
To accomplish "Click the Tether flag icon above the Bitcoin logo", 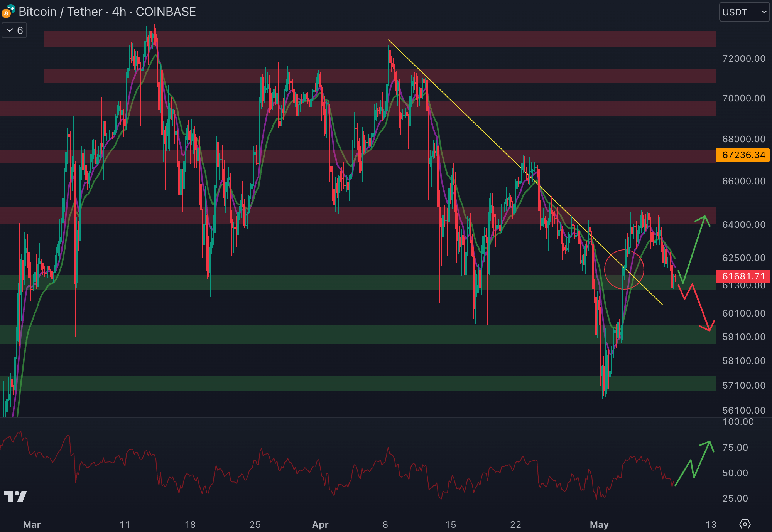I will 11,8.
